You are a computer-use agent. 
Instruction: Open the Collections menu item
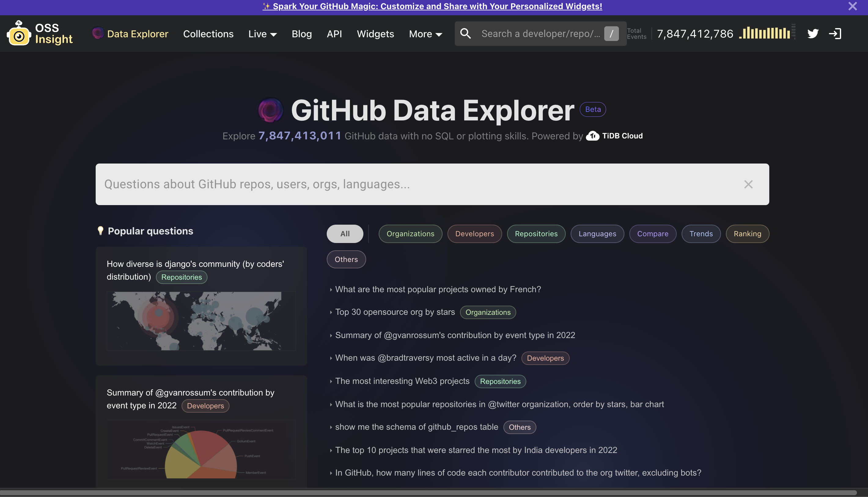pos(208,34)
